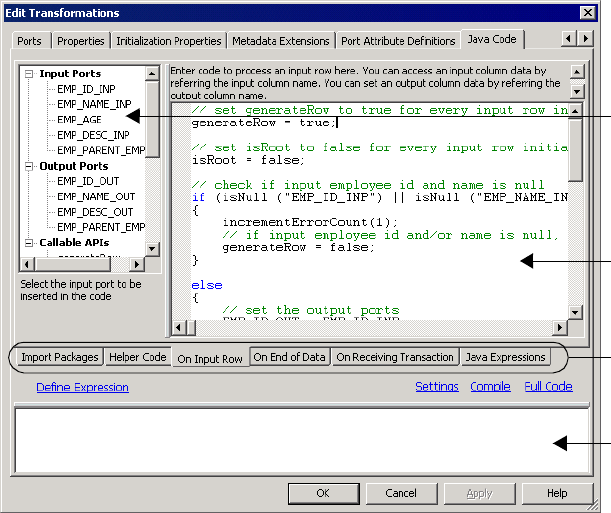
Task: Click in code line 'isRoot = false;'
Action: click(x=248, y=160)
